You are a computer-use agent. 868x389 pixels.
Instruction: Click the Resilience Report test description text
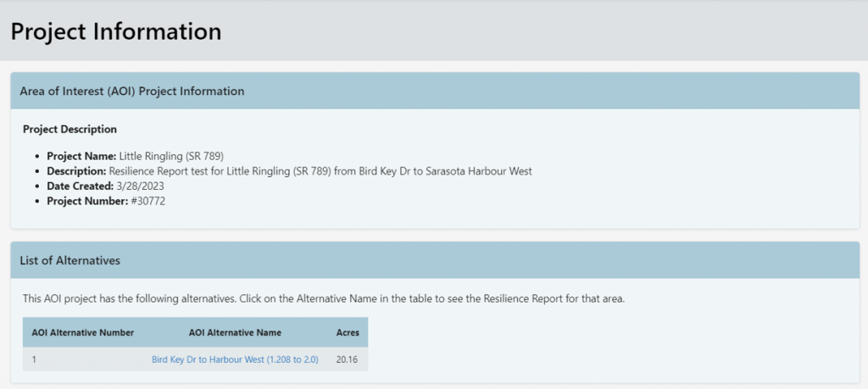pyautogui.click(x=320, y=171)
